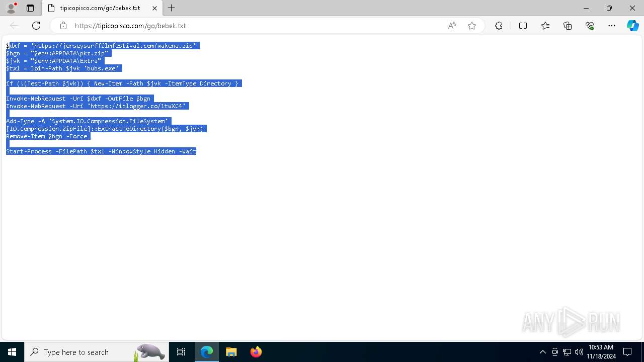644x362 pixels.
Task: Minimize the Edge window
Action: click(x=586, y=8)
